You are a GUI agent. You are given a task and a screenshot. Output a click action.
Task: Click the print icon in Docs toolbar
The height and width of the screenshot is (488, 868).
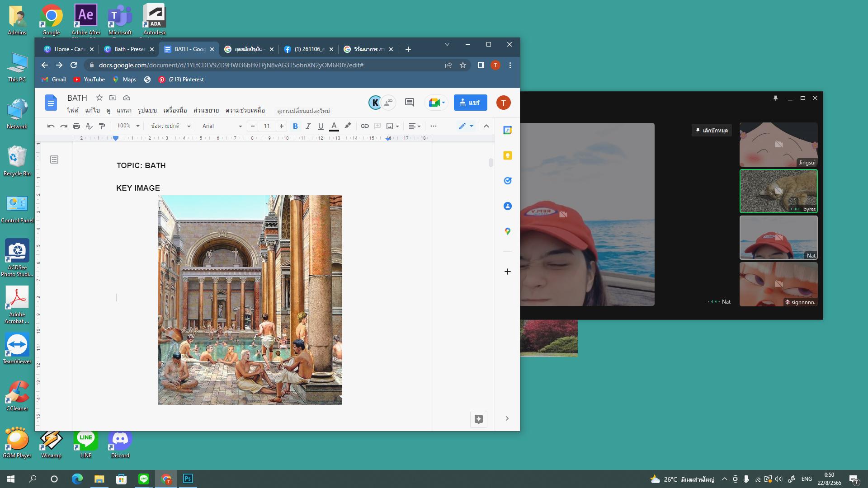click(76, 126)
